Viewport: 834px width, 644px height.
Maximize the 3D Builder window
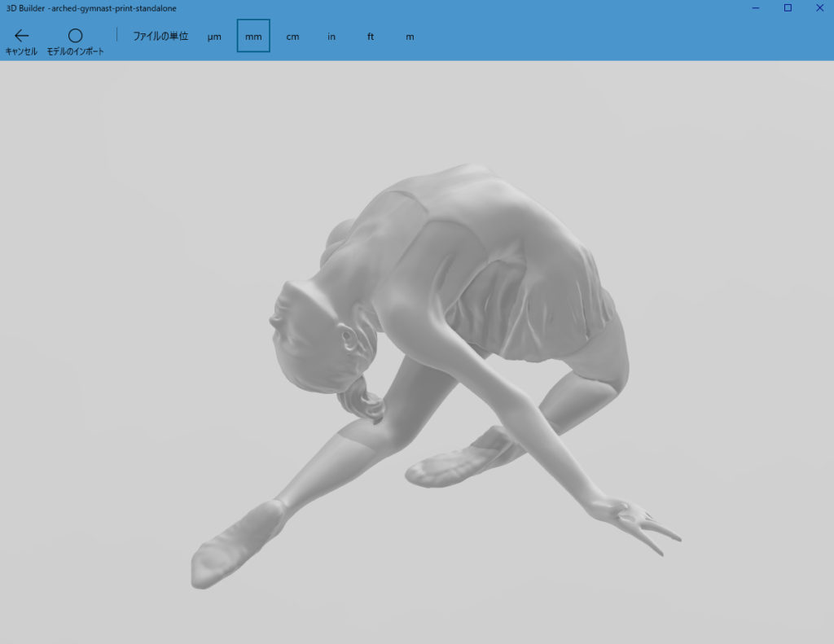click(x=788, y=8)
